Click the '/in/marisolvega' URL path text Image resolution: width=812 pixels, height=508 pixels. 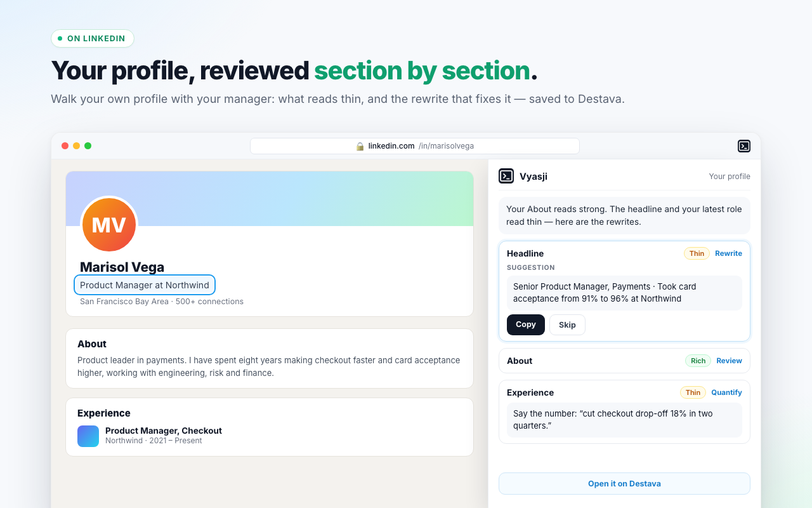[x=446, y=146]
